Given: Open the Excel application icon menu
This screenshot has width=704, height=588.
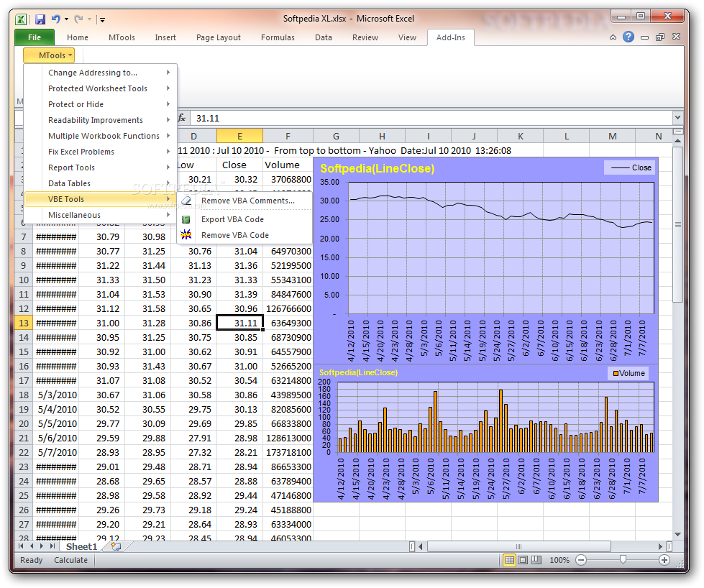Looking at the screenshot, I should pos(21,19).
